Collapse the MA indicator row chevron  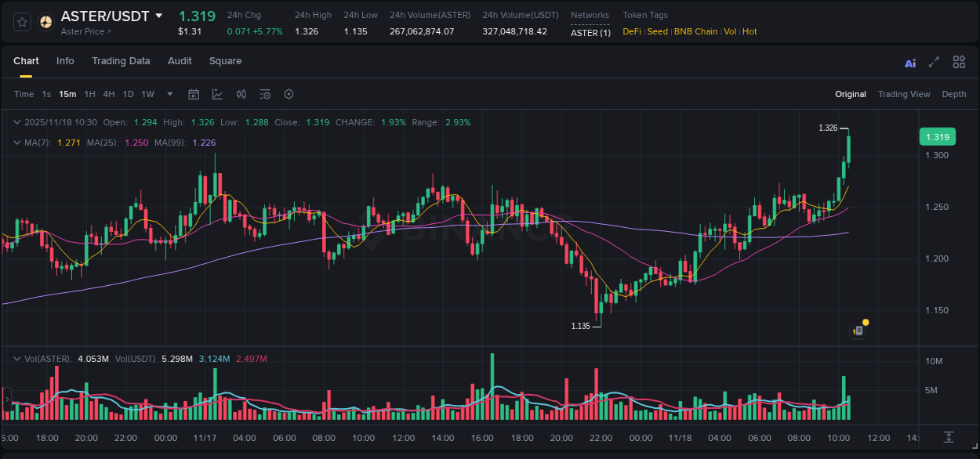pyautogui.click(x=17, y=142)
